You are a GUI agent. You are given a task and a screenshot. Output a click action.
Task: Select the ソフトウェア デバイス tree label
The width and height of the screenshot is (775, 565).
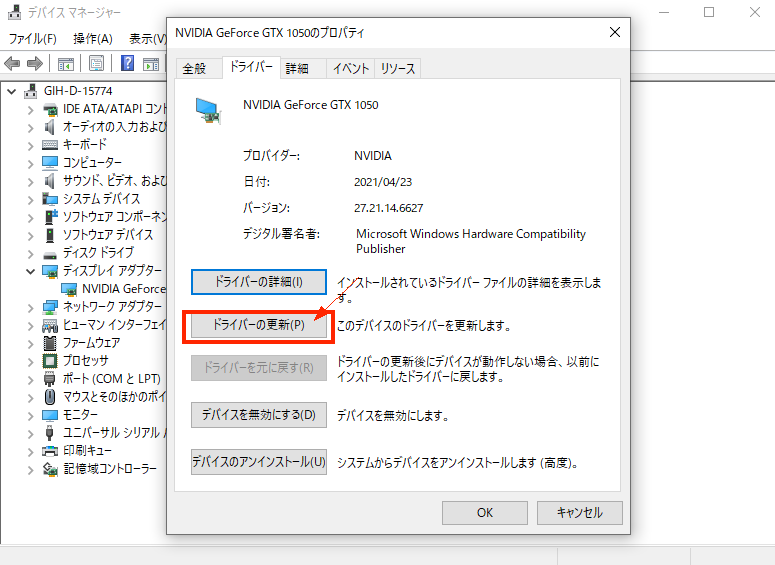pos(108,235)
